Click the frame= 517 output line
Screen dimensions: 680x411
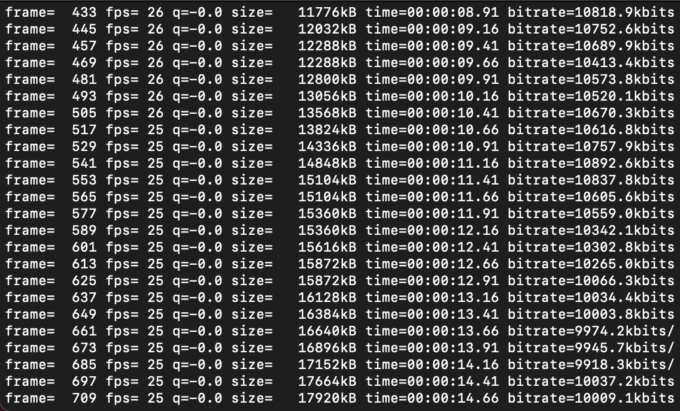coord(340,130)
